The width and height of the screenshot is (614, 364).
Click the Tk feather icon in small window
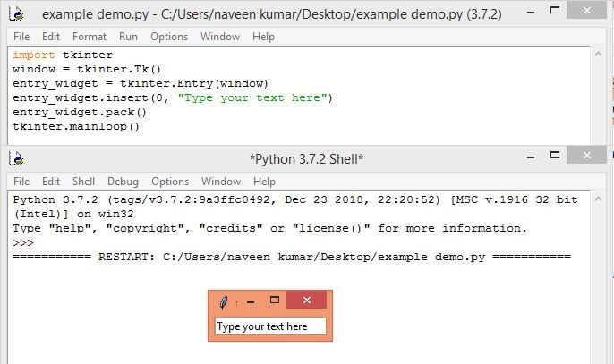pos(223,302)
